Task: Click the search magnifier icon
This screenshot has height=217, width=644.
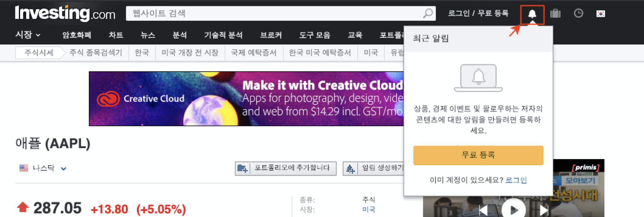Action: (428, 13)
